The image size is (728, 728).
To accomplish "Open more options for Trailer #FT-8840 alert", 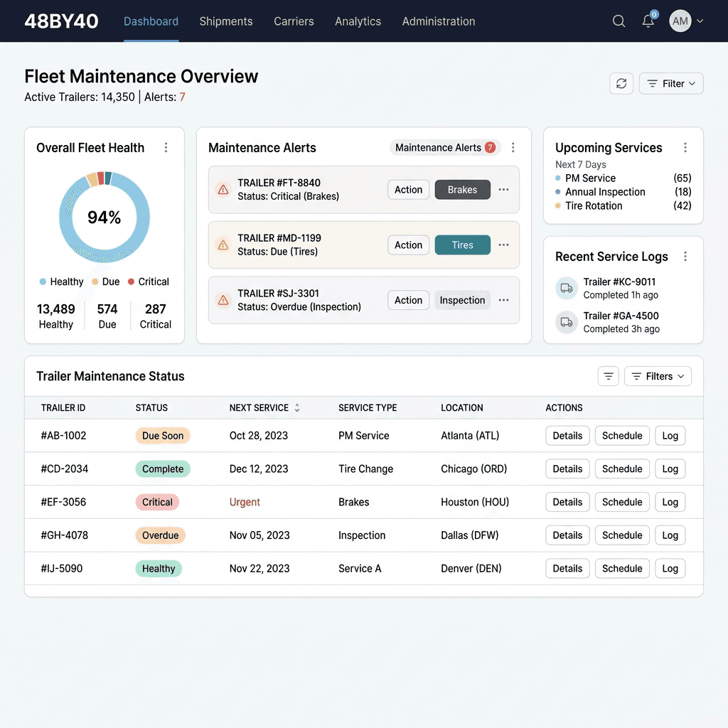I will click(504, 189).
